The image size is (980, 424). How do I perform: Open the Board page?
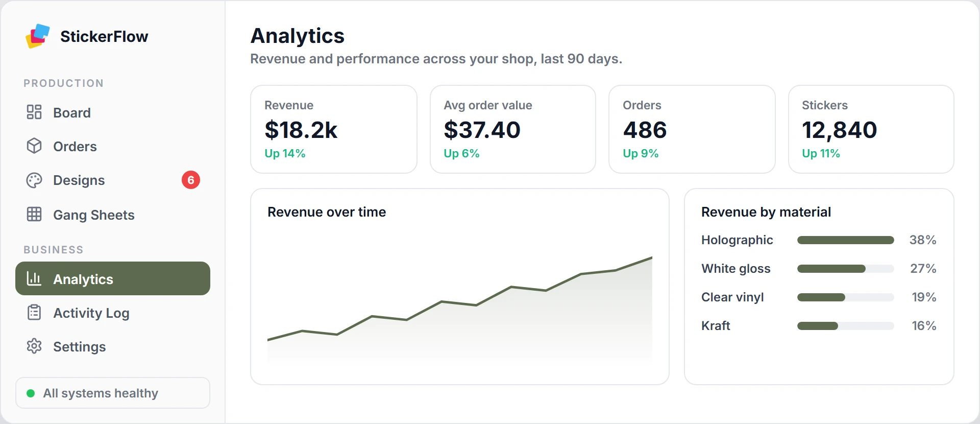pyautogui.click(x=113, y=112)
